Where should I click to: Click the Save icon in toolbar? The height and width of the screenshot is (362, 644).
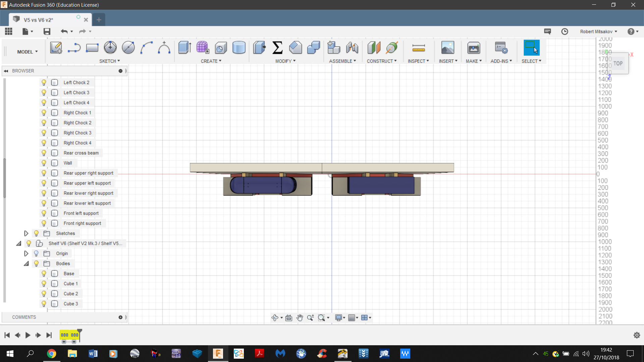click(x=47, y=32)
